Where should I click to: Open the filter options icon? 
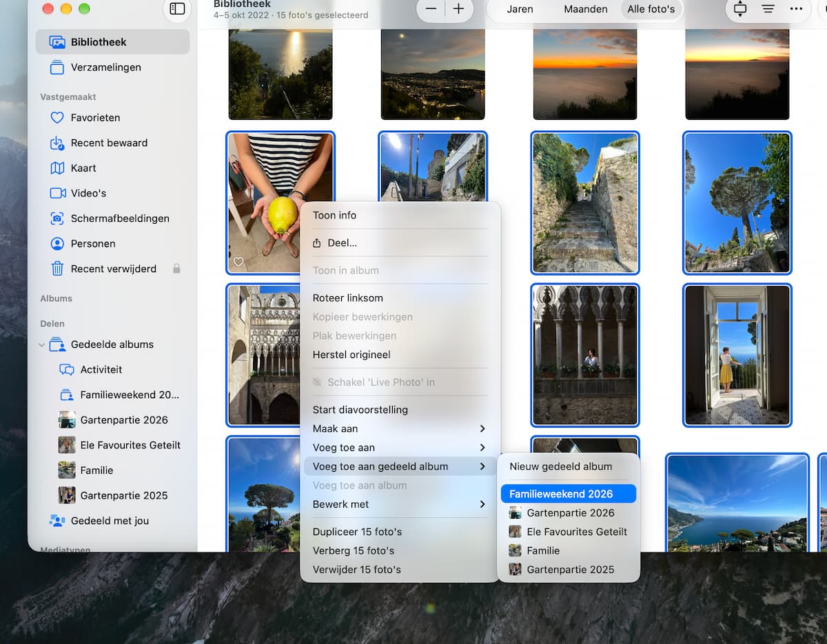coord(768,9)
